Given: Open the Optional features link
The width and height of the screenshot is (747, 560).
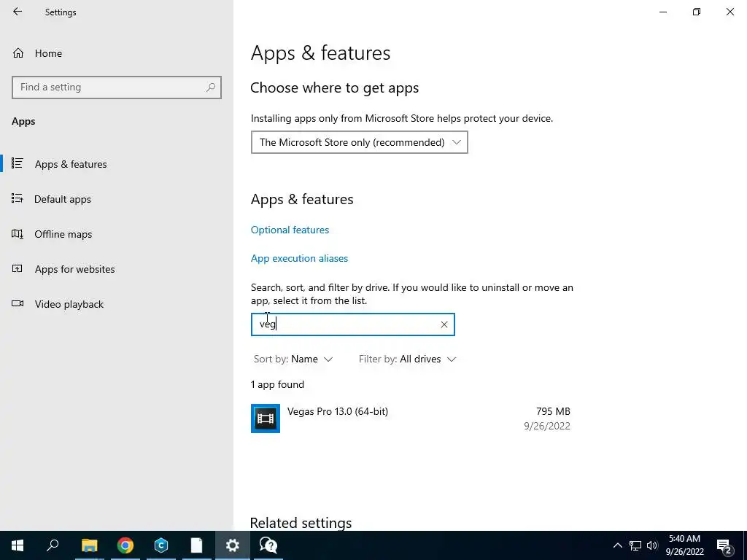Looking at the screenshot, I should (290, 230).
